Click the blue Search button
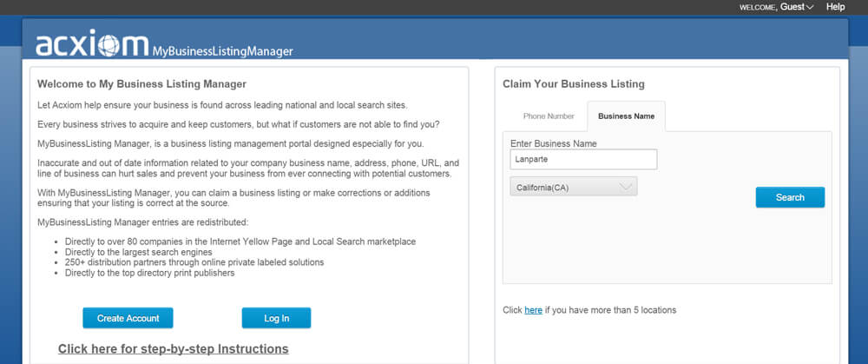 (790, 197)
